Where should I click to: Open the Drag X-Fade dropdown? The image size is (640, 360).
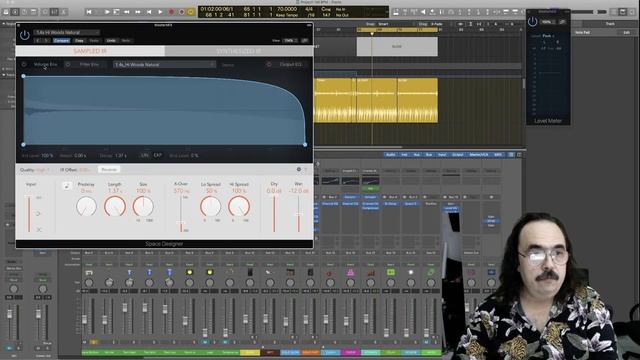(437, 24)
